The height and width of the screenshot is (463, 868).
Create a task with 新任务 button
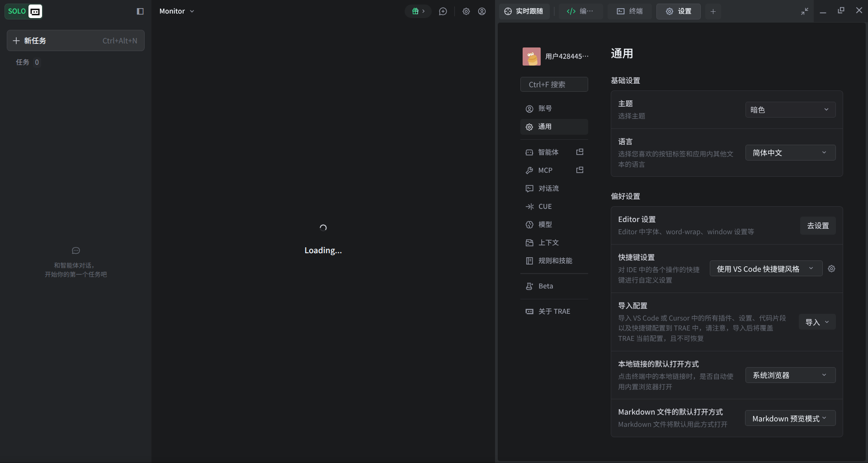75,41
